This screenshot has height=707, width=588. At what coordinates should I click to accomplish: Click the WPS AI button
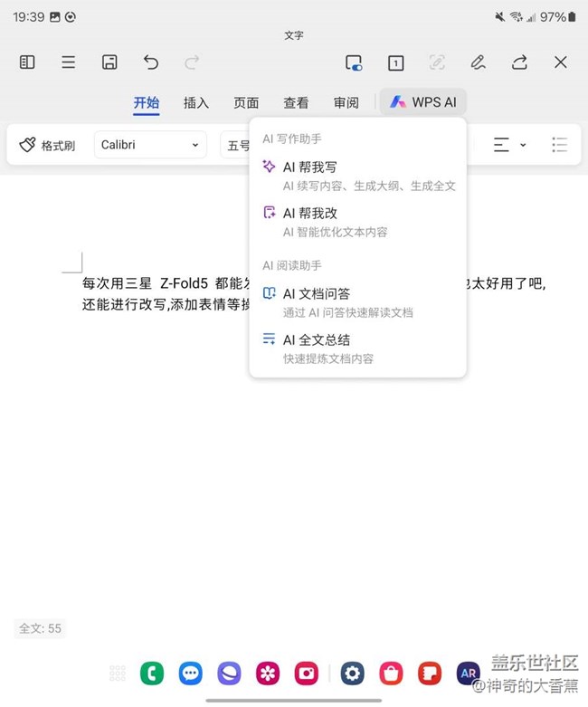pyautogui.click(x=423, y=102)
